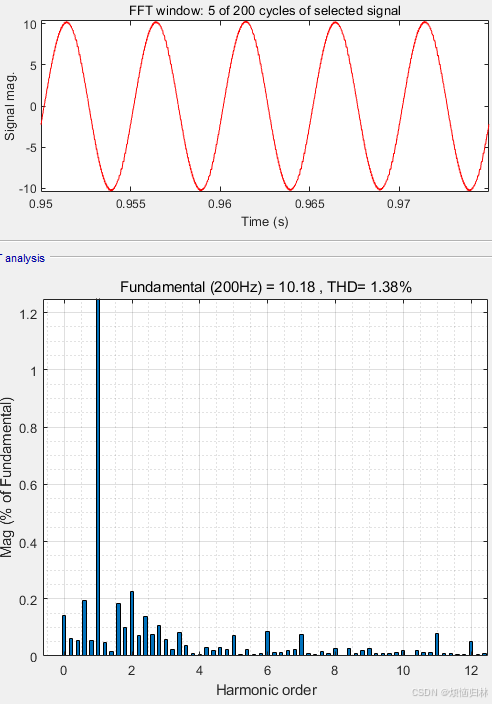
Task: Click the bar at harmonic order 6
Action: click(268, 644)
